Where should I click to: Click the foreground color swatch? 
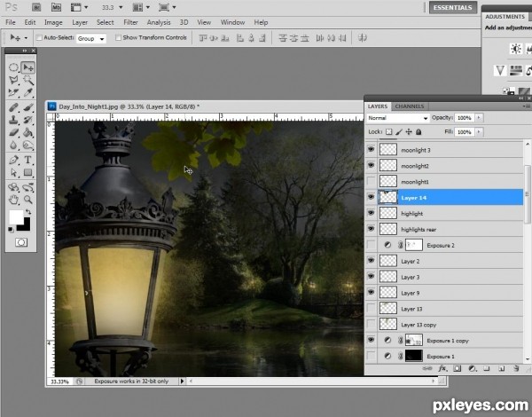(16, 216)
